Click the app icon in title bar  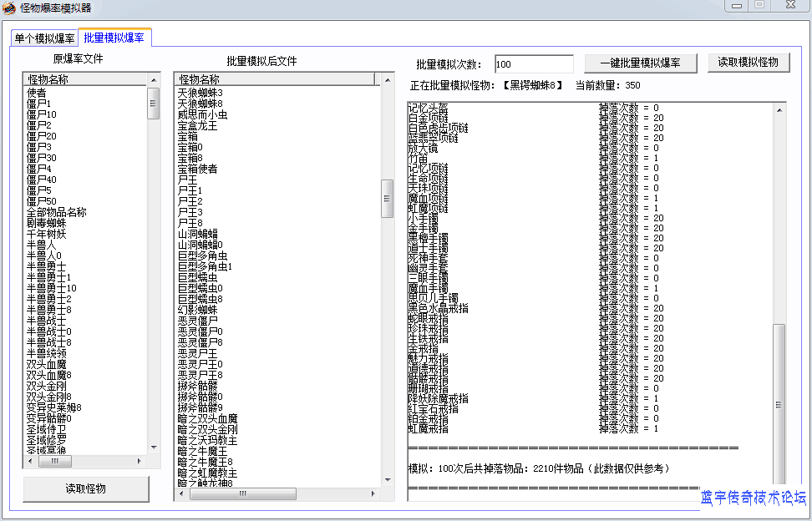coord(9,8)
